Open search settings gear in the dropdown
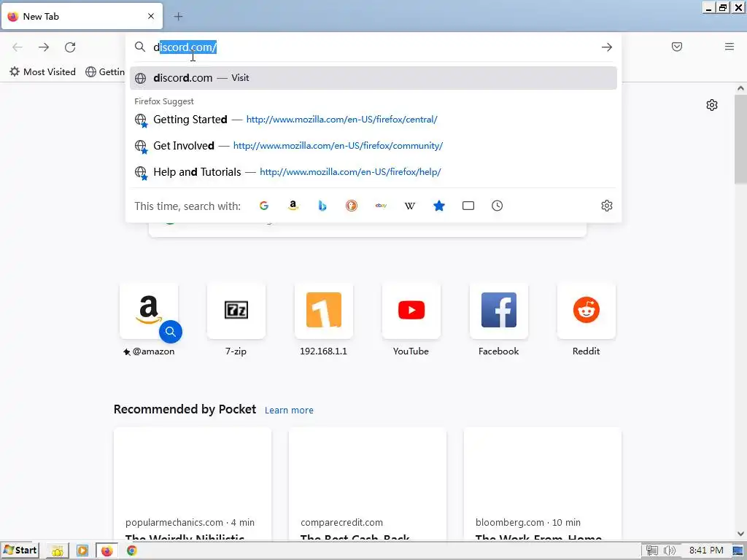Viewport: 747px width, 560px height. [606, 206]
